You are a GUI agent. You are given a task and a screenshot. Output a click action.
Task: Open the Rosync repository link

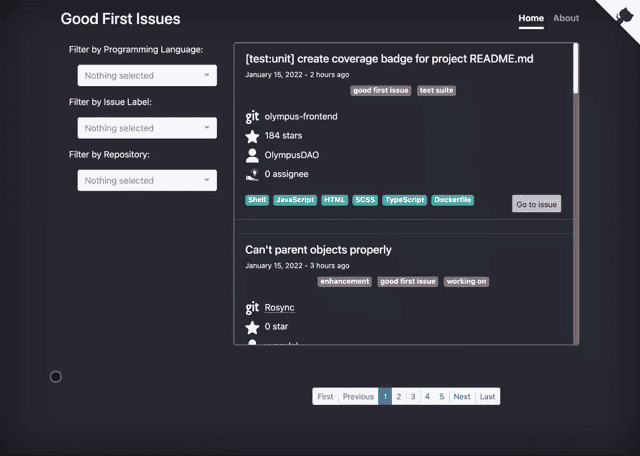click(279, 307)
